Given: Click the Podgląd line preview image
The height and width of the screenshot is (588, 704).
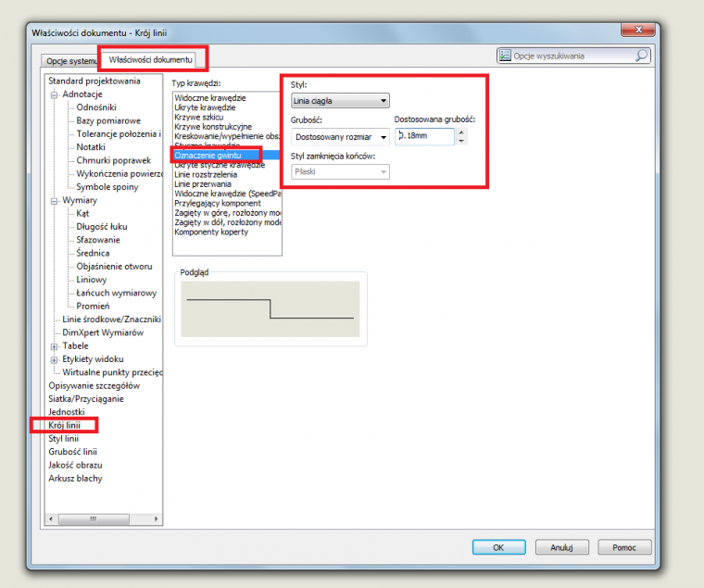Looking at the screenshot, I should [270, 308].
